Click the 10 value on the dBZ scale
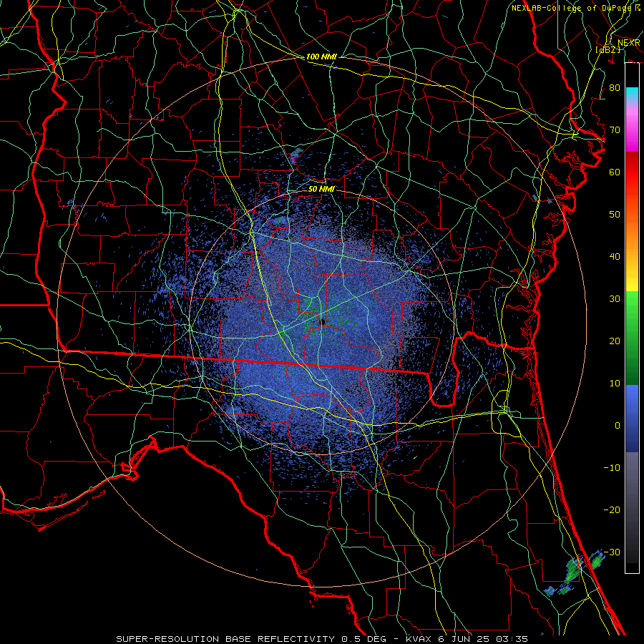 point(615,384)
